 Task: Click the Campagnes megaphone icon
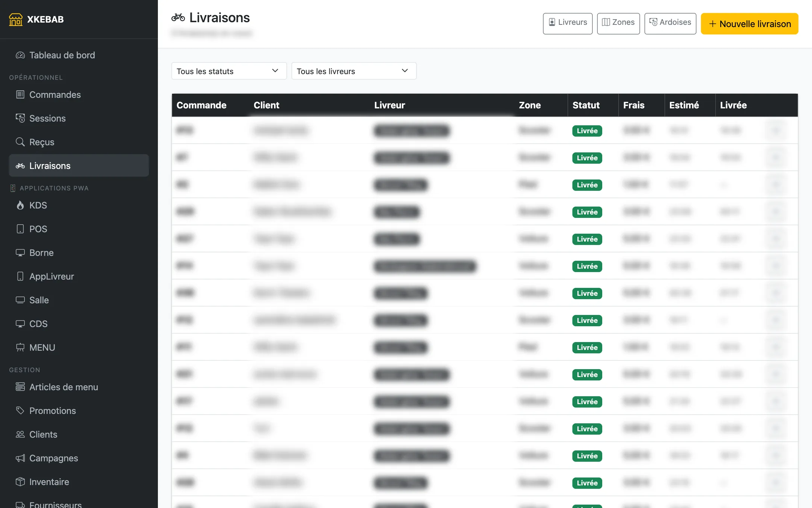click(20, 458)
